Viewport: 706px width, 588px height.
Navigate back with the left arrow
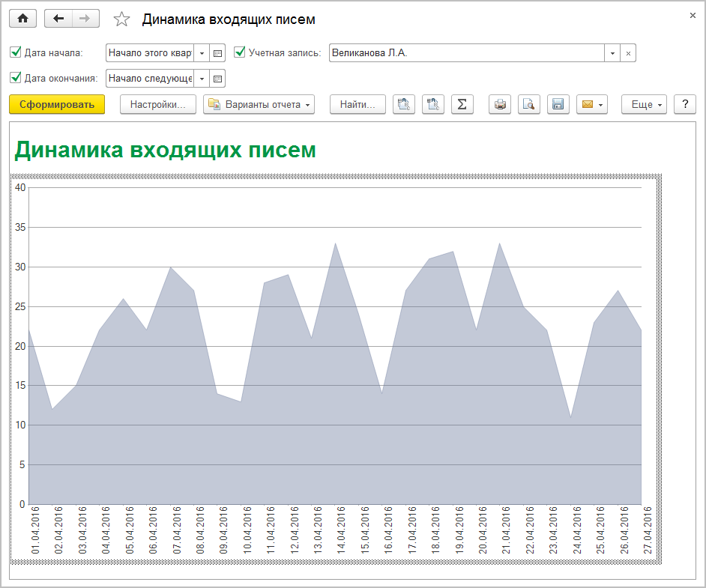pos(58,19)
